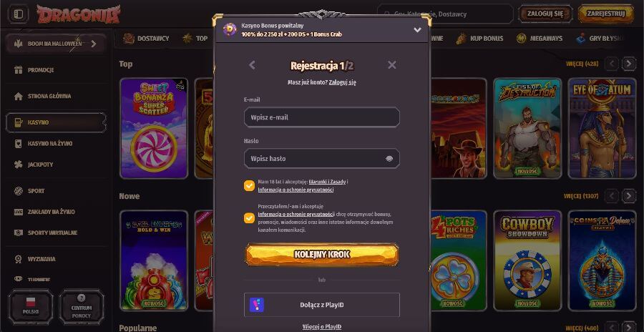Select the Kup Bonus category tab
Image resolution: width=644 pixels, height=332 pixels.
[479, 38]
